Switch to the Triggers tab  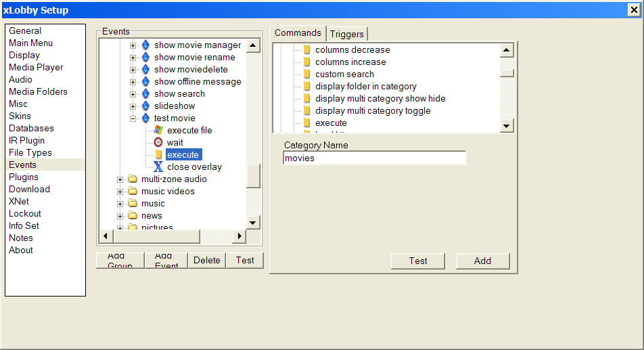346,34
